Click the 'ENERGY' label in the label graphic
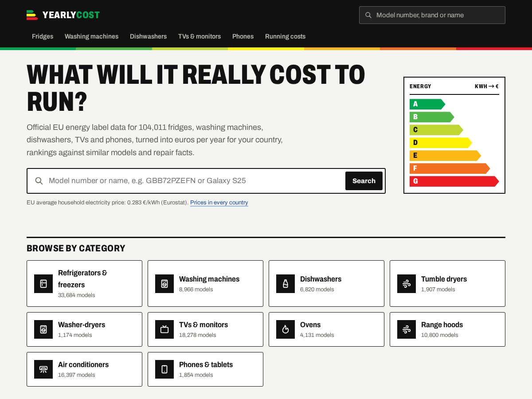This screenshot has height=399, width=532. click(420, 86)
